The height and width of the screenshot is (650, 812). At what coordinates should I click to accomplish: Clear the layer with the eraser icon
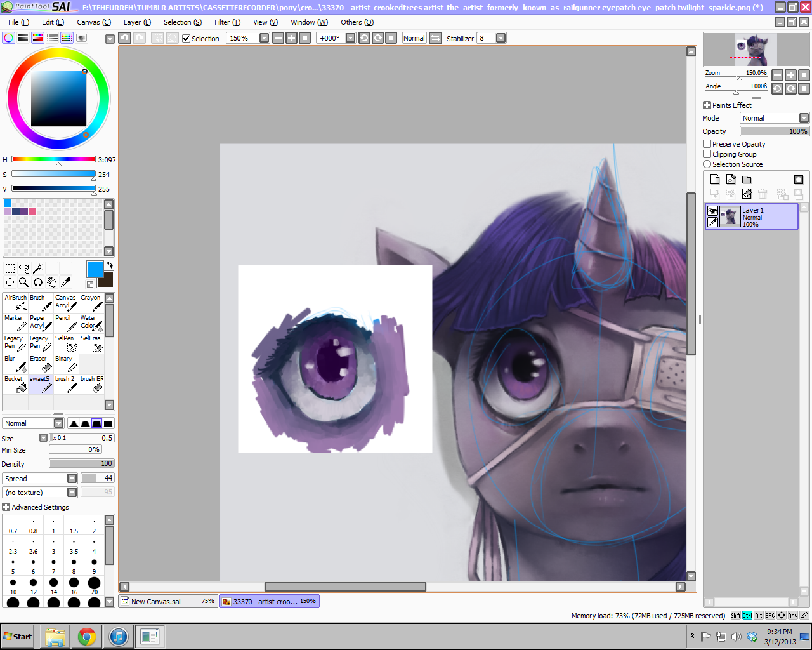pos(747,194)
